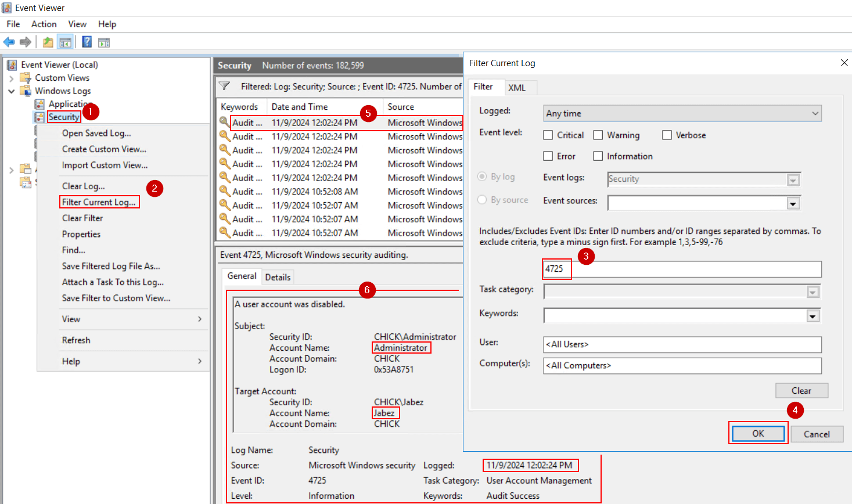Open the Action menu in the menu bar
This screenshot has width=852, height=504.
coord(44,24)
